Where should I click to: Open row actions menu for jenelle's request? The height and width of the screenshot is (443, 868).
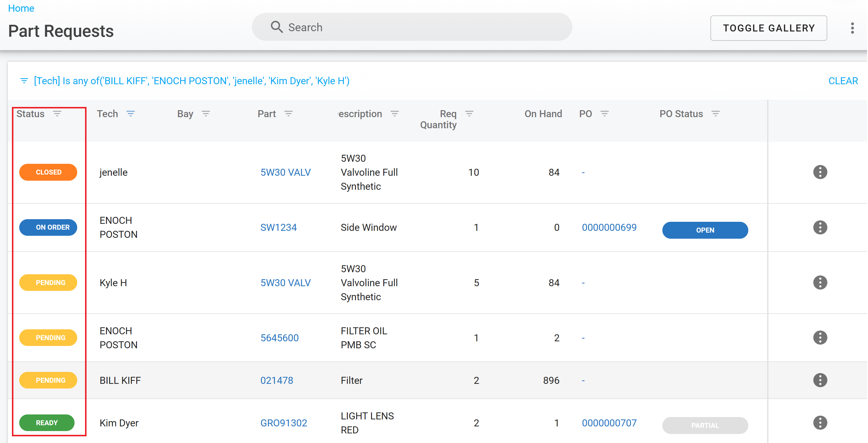click(820, 172)
